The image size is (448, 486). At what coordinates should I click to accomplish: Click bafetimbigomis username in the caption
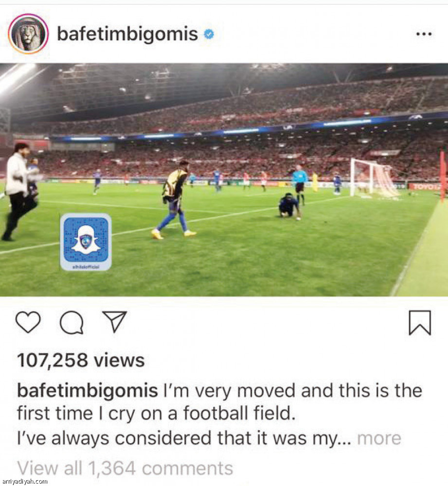(87, 391)
